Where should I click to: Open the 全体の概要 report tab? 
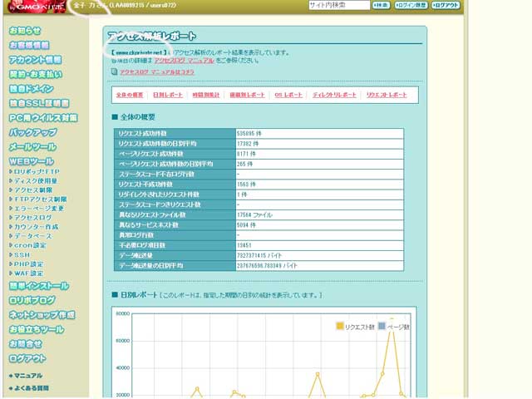[130, 96]
